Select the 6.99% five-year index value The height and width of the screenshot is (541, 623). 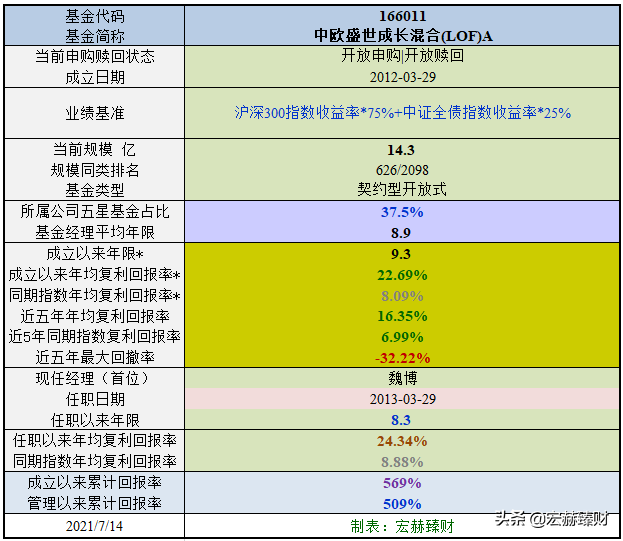click(402, 337)
